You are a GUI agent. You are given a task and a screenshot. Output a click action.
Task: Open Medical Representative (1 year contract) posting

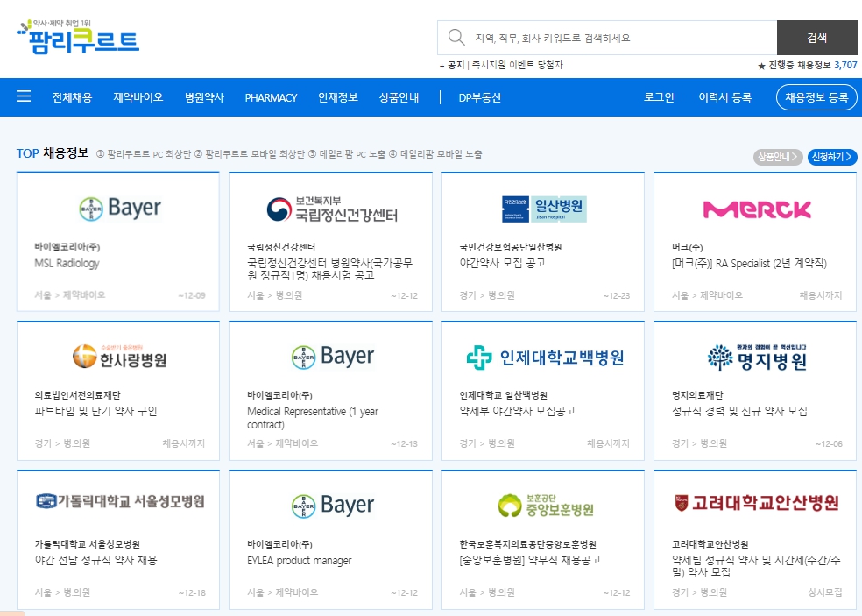(313, 417)
